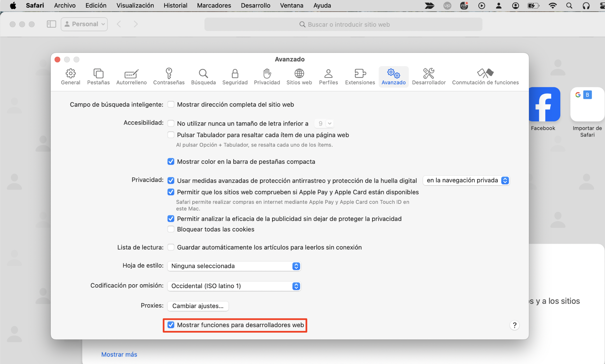
Task: Open Spotlight search in menu bar
Action: (569, 5)
